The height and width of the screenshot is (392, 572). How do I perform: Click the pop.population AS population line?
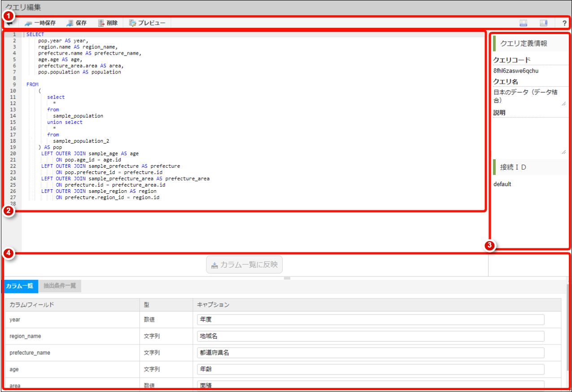(79, 72)
